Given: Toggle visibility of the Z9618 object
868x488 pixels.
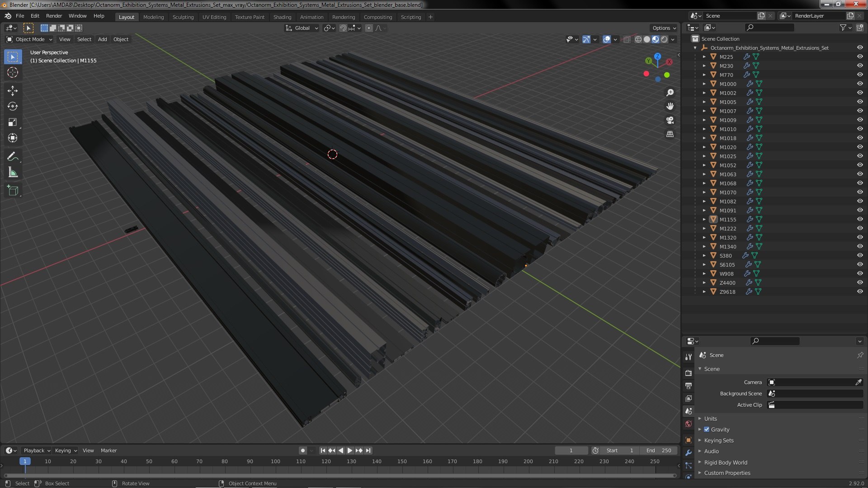Looking at the screenshot, I should 860,291.
